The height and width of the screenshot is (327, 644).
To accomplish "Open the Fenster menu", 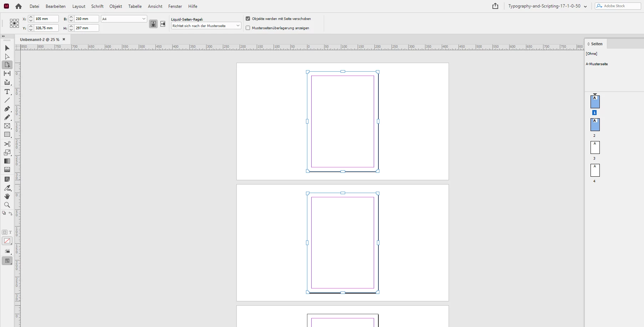I will coord(175,6).
